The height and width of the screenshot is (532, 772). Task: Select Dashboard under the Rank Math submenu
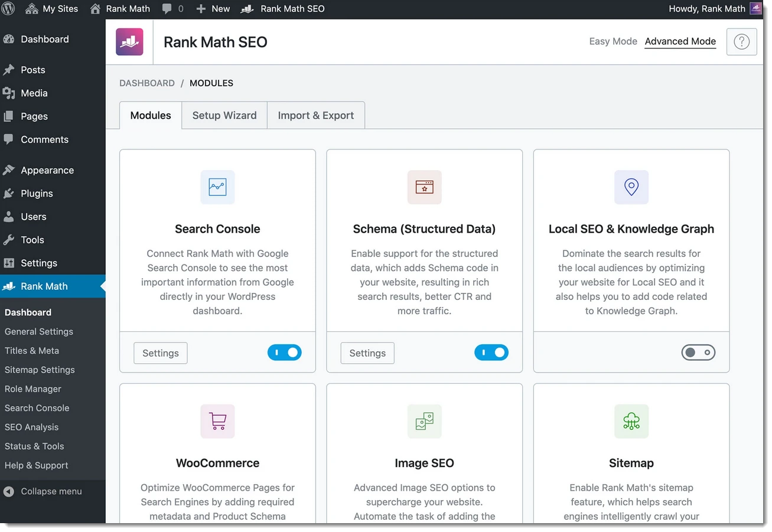28,312
